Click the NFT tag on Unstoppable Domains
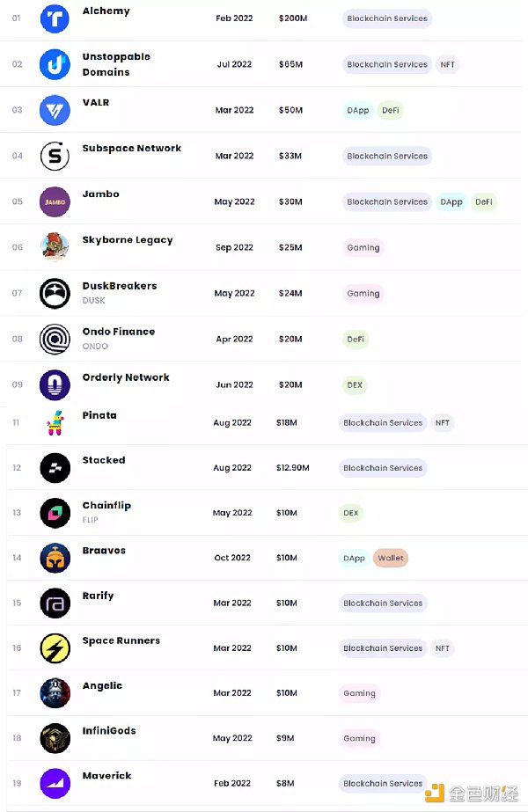 [x=447, y=64]
